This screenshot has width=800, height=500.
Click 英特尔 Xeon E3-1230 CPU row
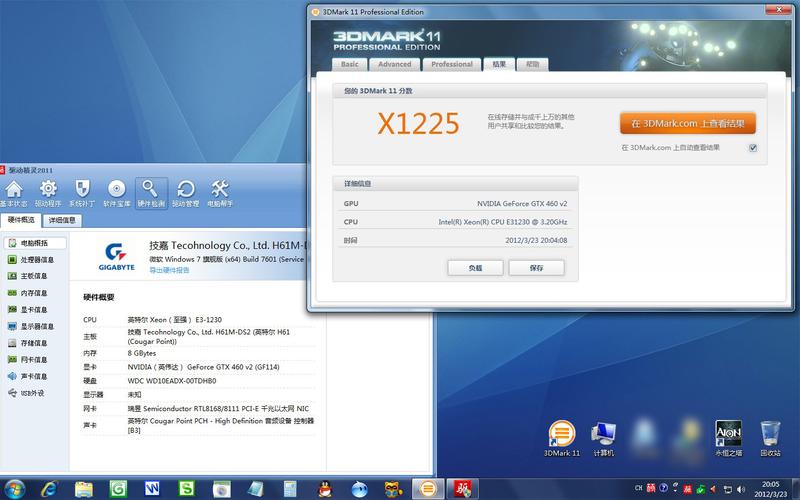pos(199,320)
